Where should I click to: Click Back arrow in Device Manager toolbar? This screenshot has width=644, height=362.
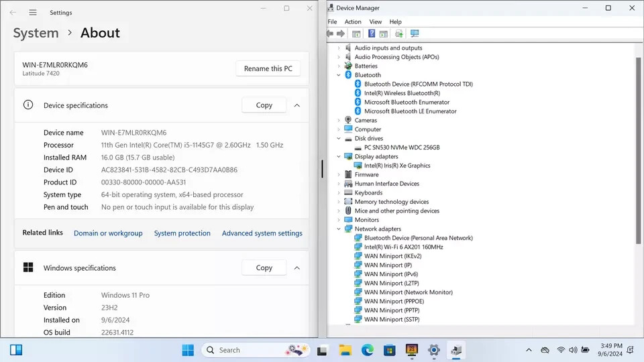(x=330, y=34)
